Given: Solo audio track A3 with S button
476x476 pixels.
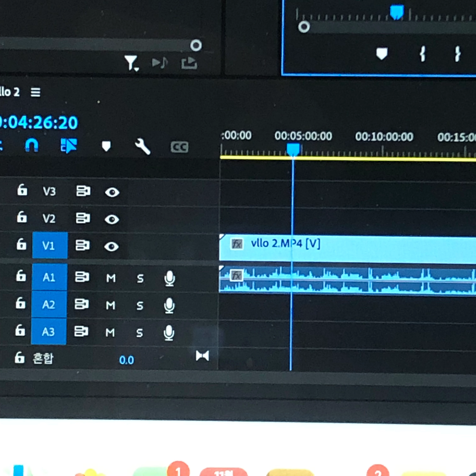Looking at the screenshot, I should (139, 333).
